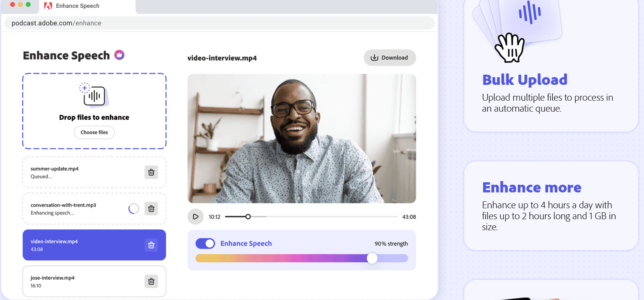This screenshot has width=644, height=300.
Task: Click the Bulk Upload heading
Action: coord(525,80)
